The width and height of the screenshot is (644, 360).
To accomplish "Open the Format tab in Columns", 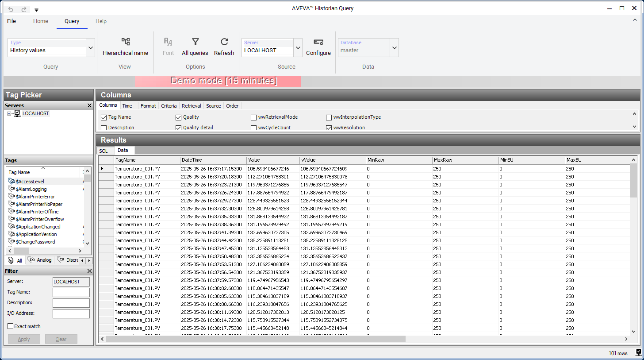I will coord(148,106).
